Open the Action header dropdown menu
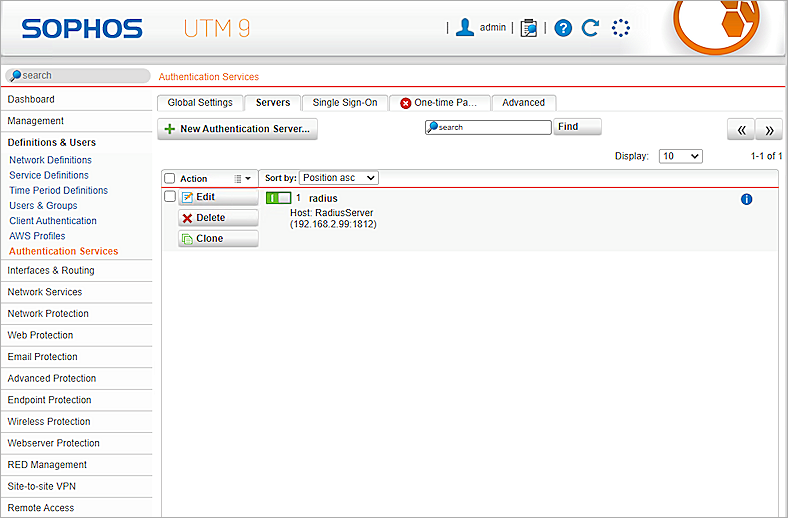 tap(243, 179)
